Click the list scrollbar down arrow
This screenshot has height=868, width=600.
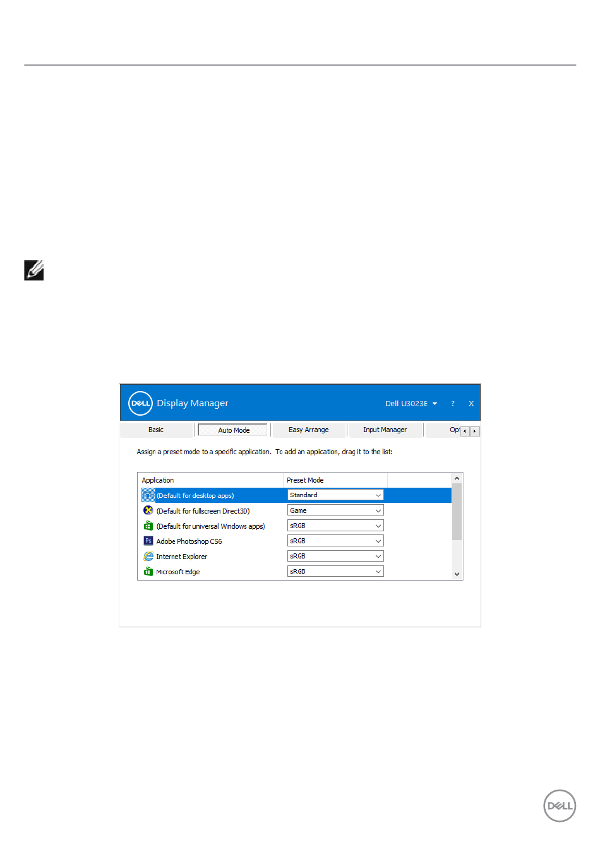click(457, 574)
